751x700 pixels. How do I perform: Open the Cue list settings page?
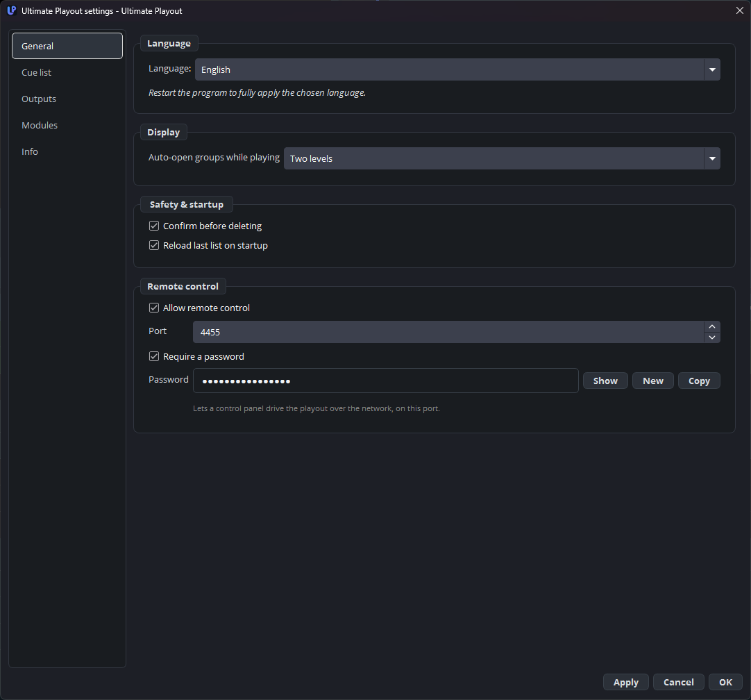(67, 72)
